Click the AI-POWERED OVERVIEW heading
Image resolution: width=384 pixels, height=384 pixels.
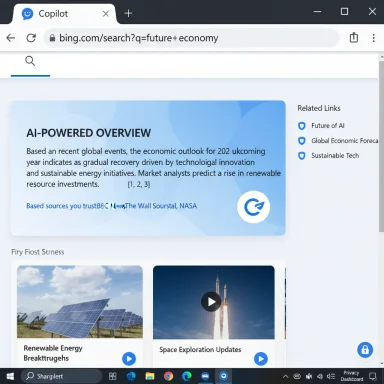pyautogui.click(x=89, y=133)
